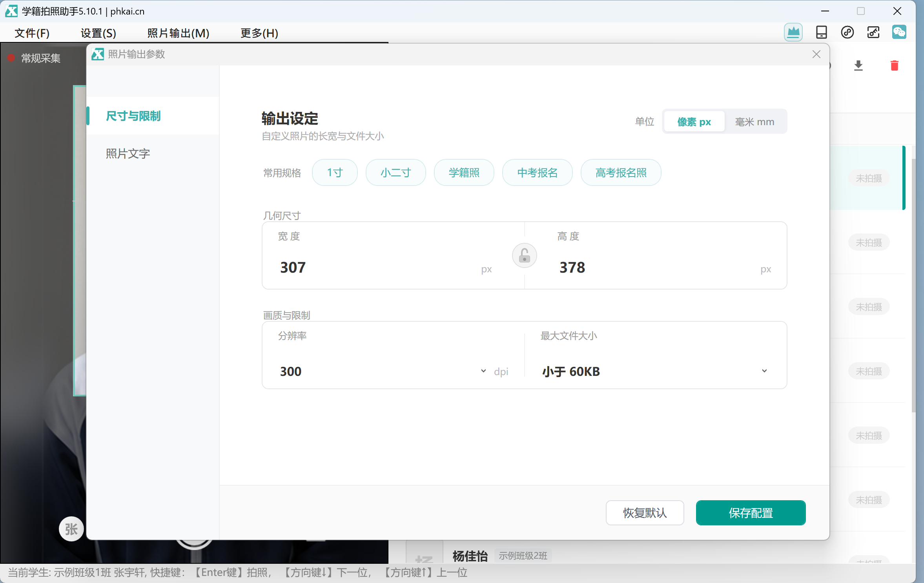Click the app logo in title bar
This screenshot has width=924, height=583.
pos(11,11)
